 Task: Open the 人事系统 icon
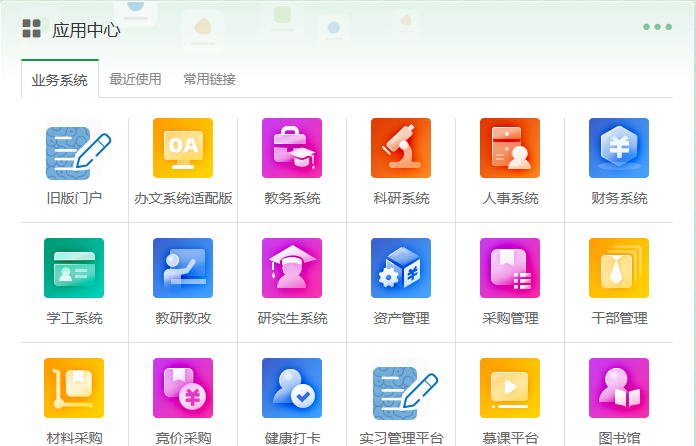click(x=510, y=148)
